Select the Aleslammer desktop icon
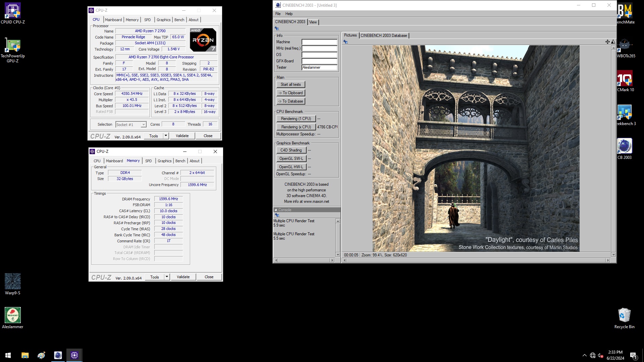This screenshot has width=644, height=362. [x=13, y=318]
